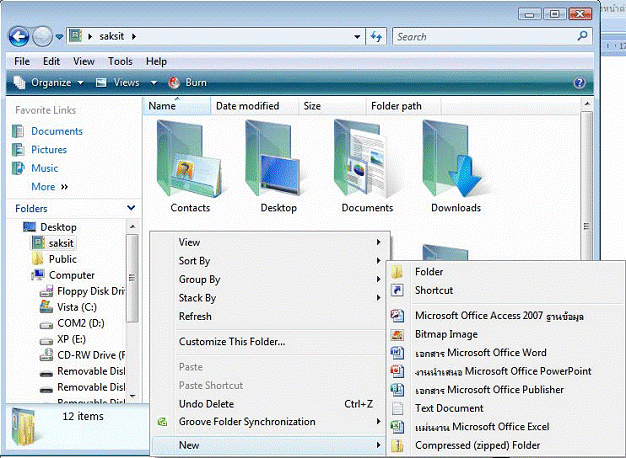Select Vista (C:) drive in tree
This screenshot has height=458, width=626.
(68, 307)
